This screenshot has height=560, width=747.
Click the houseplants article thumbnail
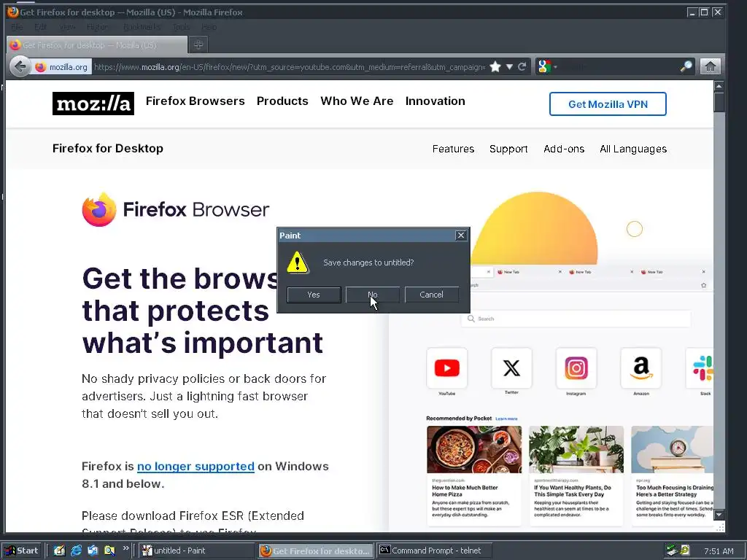pos(576,449)
